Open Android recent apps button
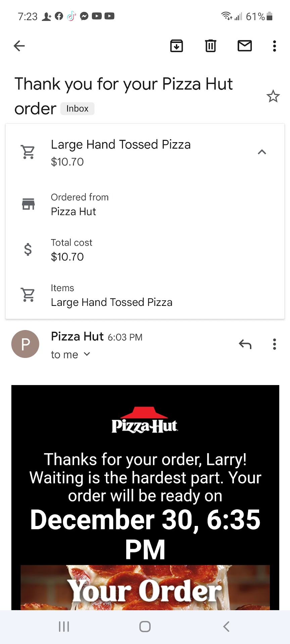Screen dimensions: 290x644 click(64, 627)
